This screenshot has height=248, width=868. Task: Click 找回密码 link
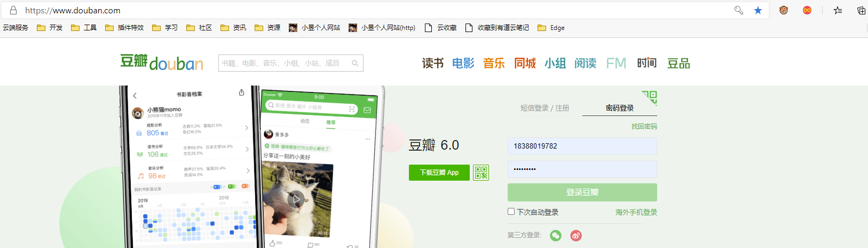tap(644, 127)
